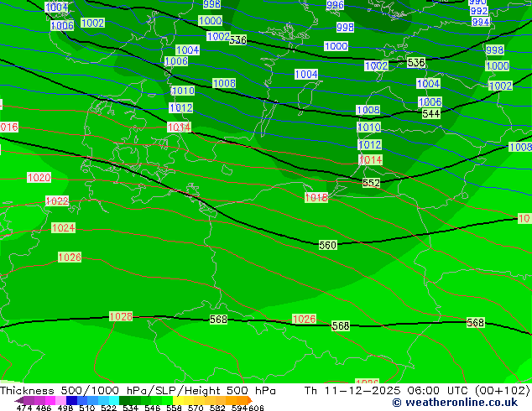Viewport: 532px width, 411px height.
Task: Click the legend value 546
Action: coord(153,408)
